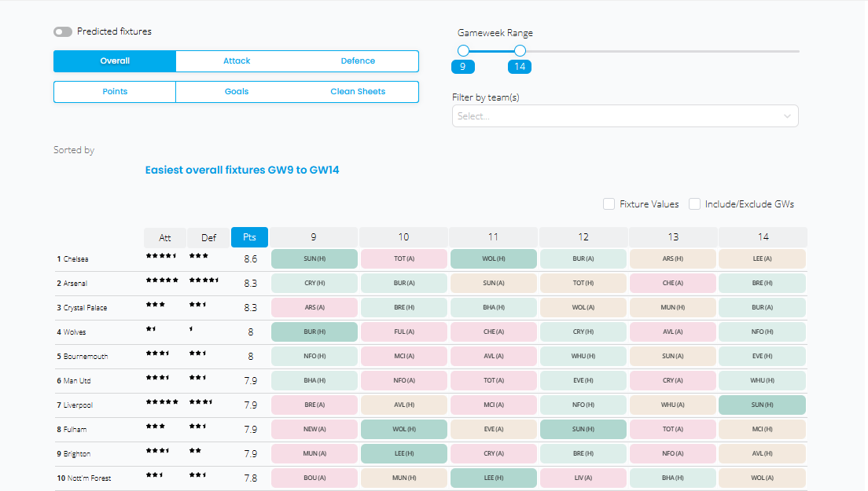Click Wolves' FUL (A) fixture cell
This screenshot has width=868, height=491.
point(404,332)
